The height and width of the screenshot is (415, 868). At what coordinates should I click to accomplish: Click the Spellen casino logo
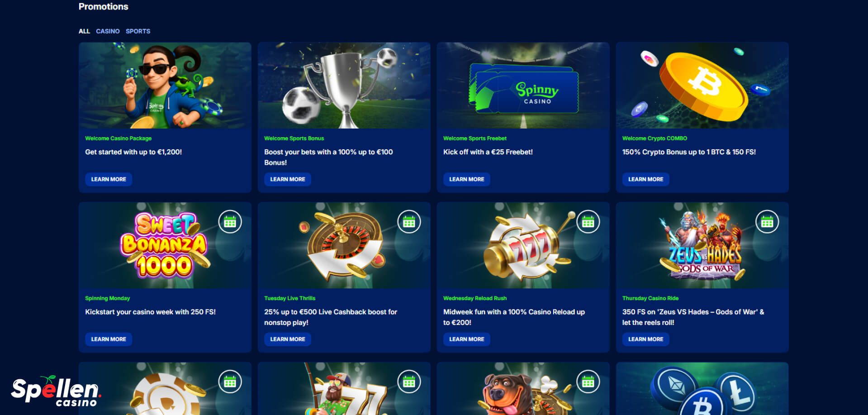[x=56, y=391]
